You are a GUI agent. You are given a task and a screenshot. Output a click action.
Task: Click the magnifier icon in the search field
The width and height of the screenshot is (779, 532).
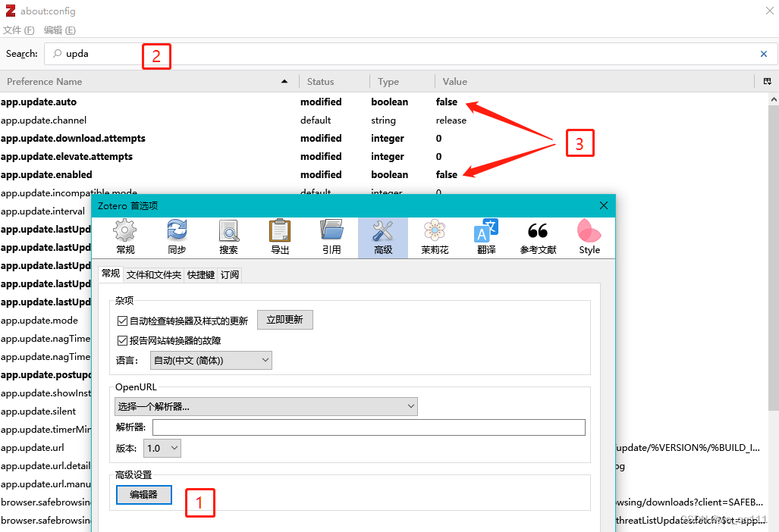coord(58,53)
